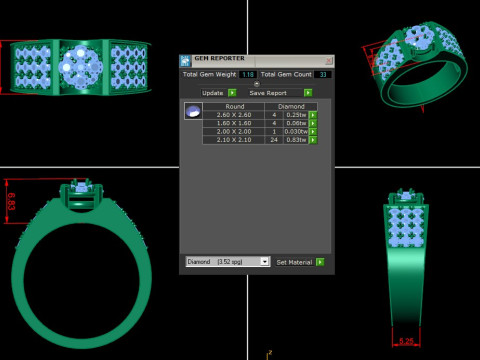Click the Diamond column header
The height and width of the screenshot is (360, 480).
[291, 107]
